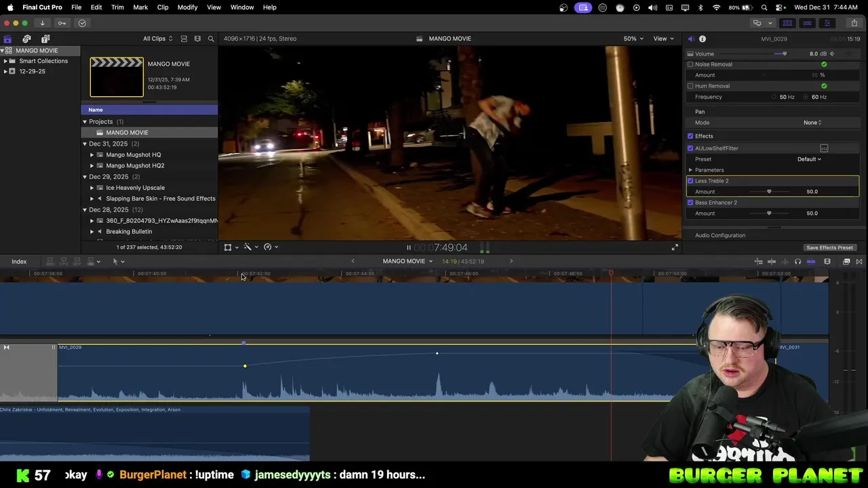868x488 pixels.
Task: Open the timeline Index button
Action: pos(19,262)
